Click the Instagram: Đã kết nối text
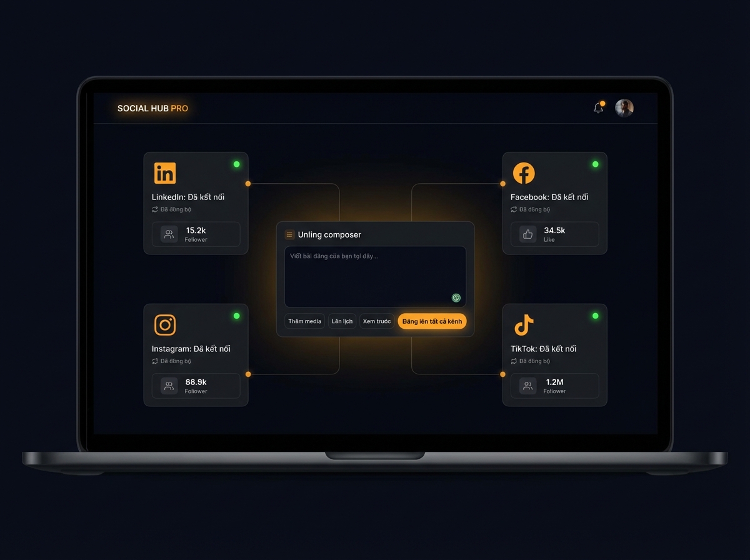This screenshot has height=560, width=750. tap(191, 349)
